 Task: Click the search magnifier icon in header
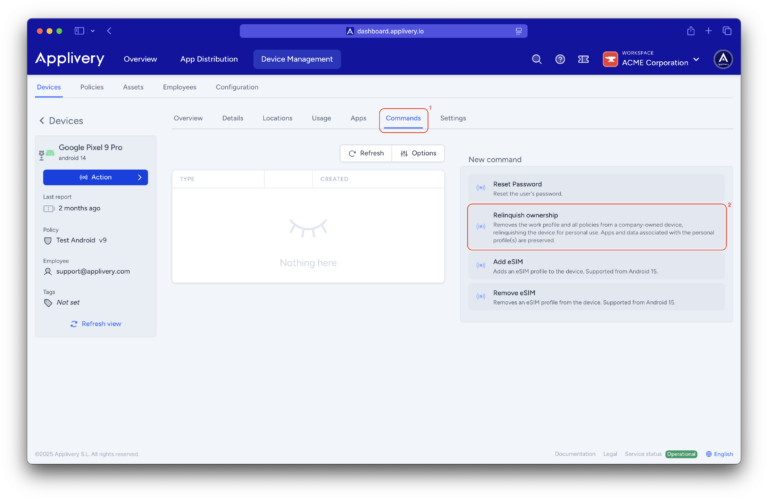(x=536, y=59)
